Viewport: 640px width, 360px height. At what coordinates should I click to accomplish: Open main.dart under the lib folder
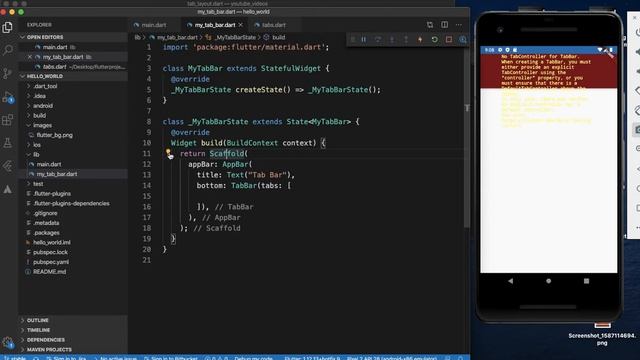[x=73, y=164]
